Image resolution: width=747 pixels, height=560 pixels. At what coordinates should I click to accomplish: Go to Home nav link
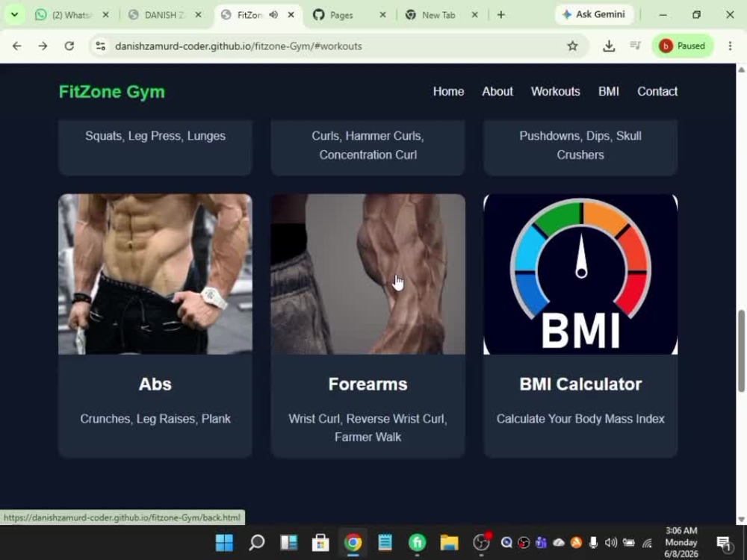448,91
